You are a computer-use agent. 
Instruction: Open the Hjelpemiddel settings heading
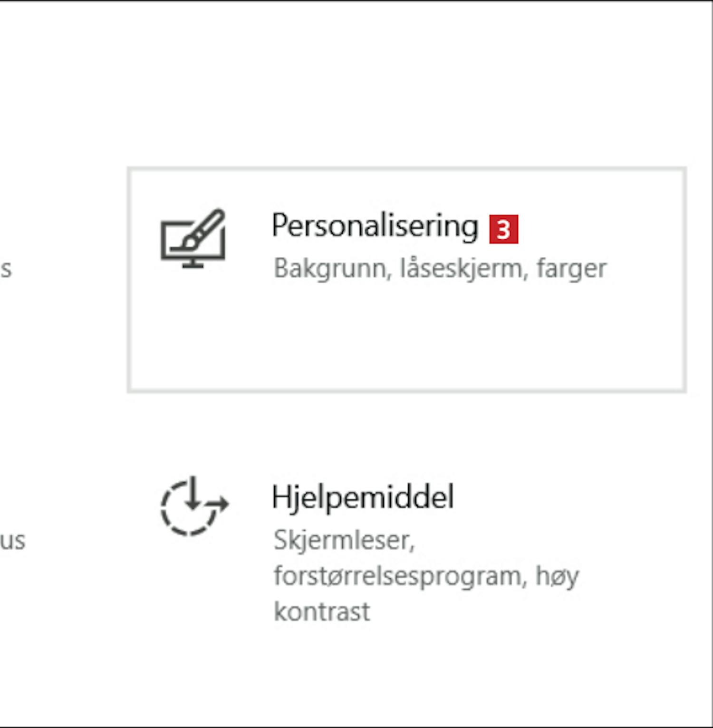tap(363, 497)
